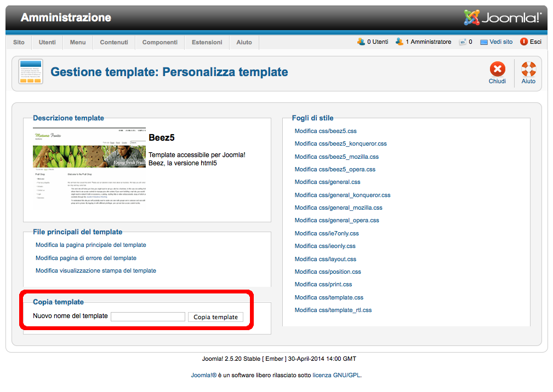Open the Utenti menu

click(47, 42)
